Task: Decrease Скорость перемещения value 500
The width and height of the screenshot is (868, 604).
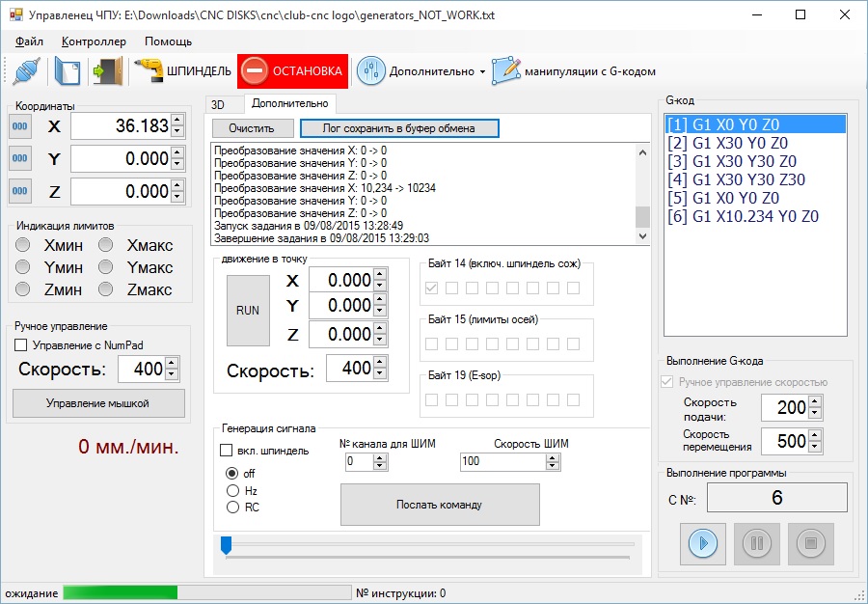Action: [814, 448]
